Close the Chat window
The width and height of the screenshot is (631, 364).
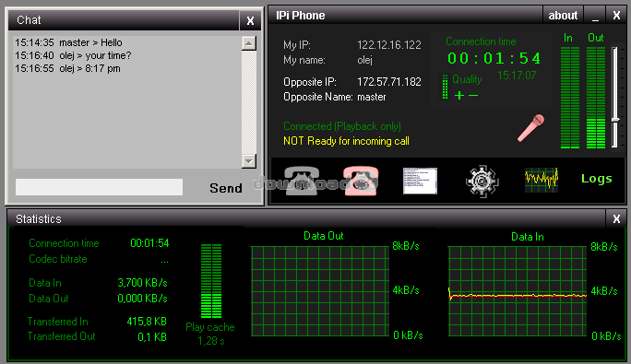[250, 20]
